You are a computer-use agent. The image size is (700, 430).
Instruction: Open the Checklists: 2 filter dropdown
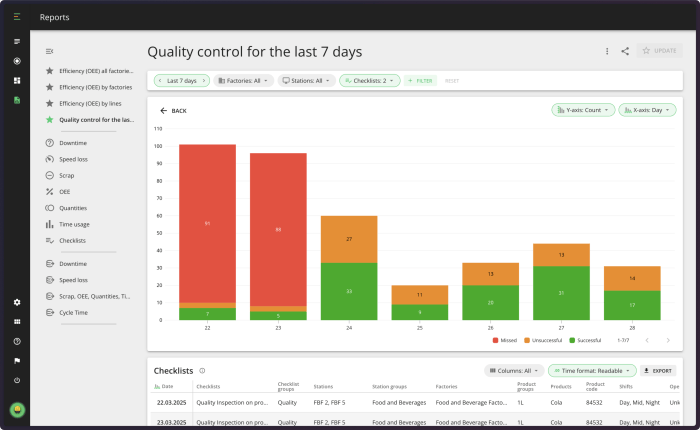pos(370,81)
